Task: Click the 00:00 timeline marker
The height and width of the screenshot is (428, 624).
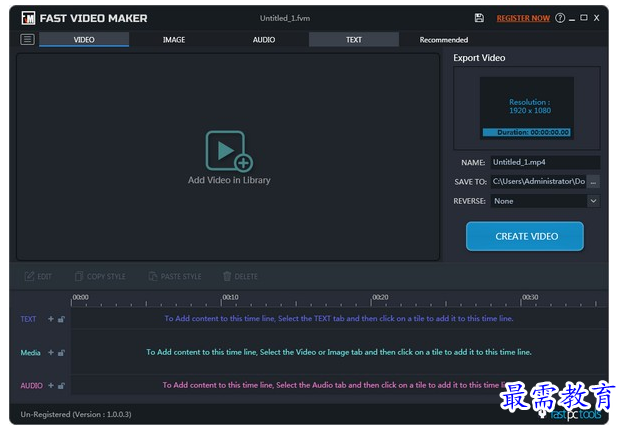Action: [x=80, y=297]
